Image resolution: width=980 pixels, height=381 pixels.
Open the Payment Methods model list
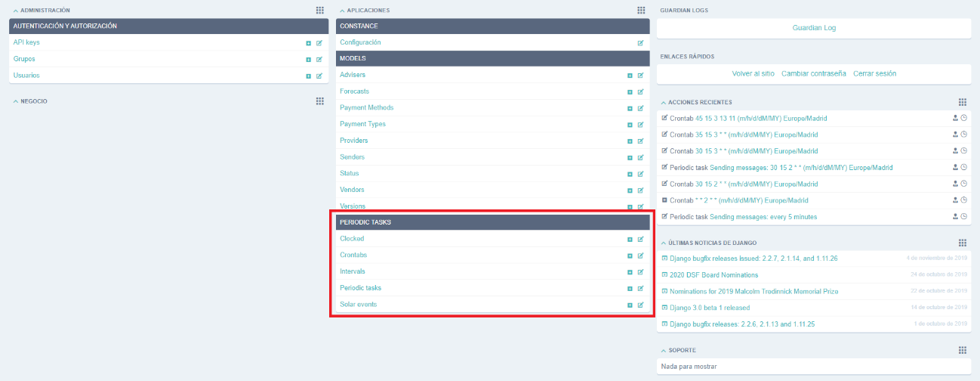coord(366,107)
